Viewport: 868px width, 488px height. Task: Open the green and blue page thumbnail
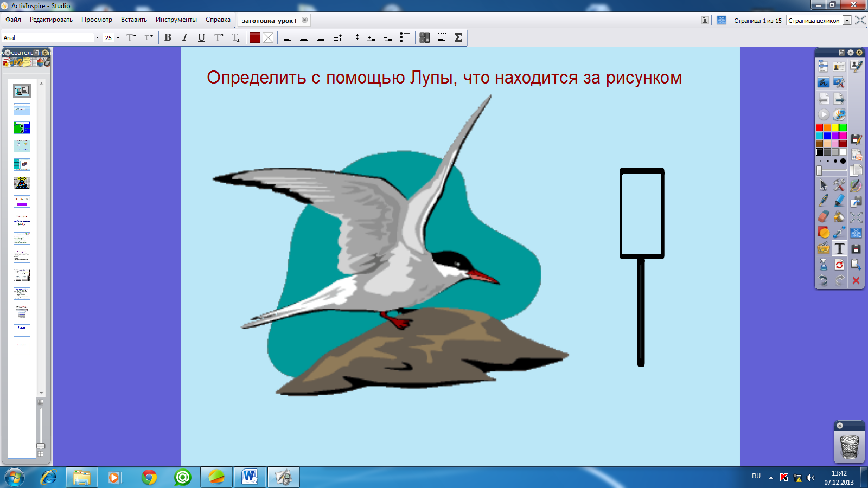click(x=22, y=127)
